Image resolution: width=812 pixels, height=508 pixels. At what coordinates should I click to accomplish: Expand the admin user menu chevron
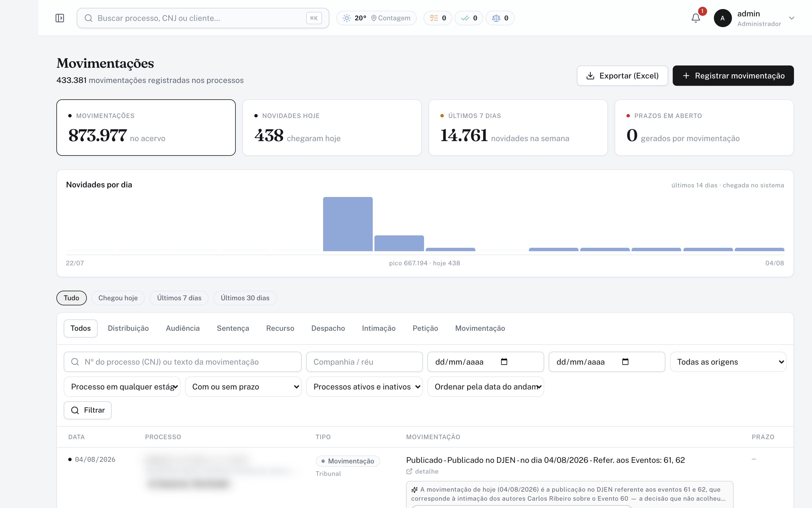coord(792,18)
